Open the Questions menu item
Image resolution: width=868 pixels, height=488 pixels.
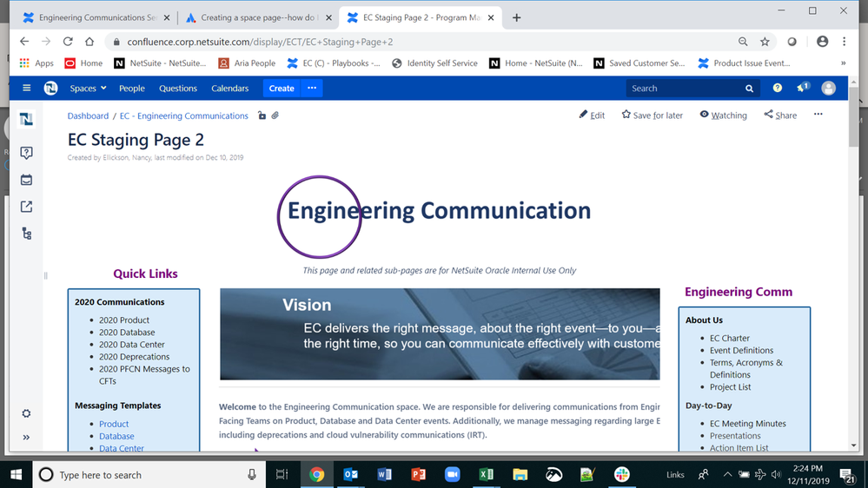click(x=178, y=88)
